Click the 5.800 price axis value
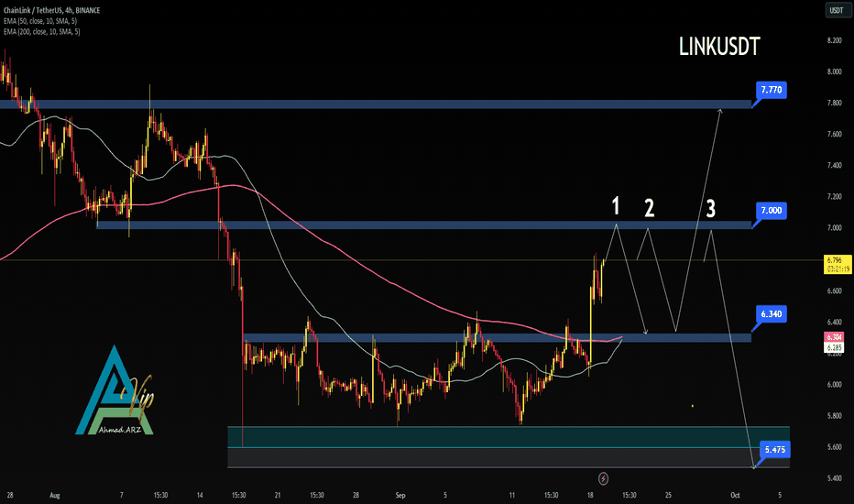Screen dimensions: 854x504 834,416
